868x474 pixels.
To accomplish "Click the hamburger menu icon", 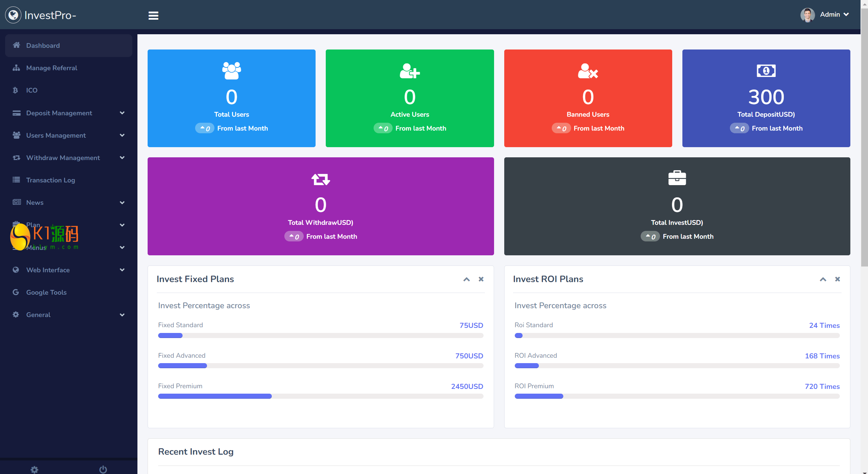I will point(153,16).
